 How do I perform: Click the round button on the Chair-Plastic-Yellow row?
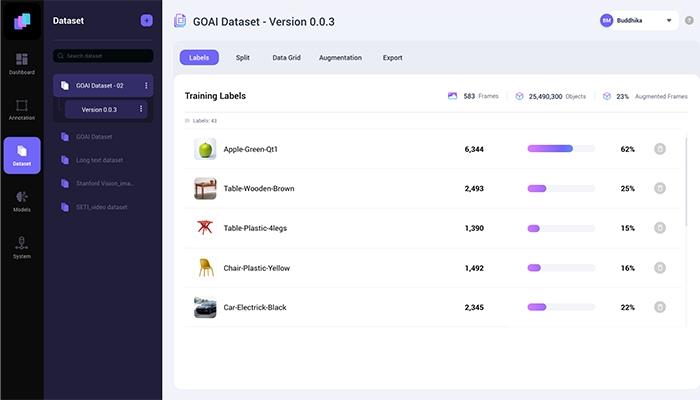click(x=660, y=267)
